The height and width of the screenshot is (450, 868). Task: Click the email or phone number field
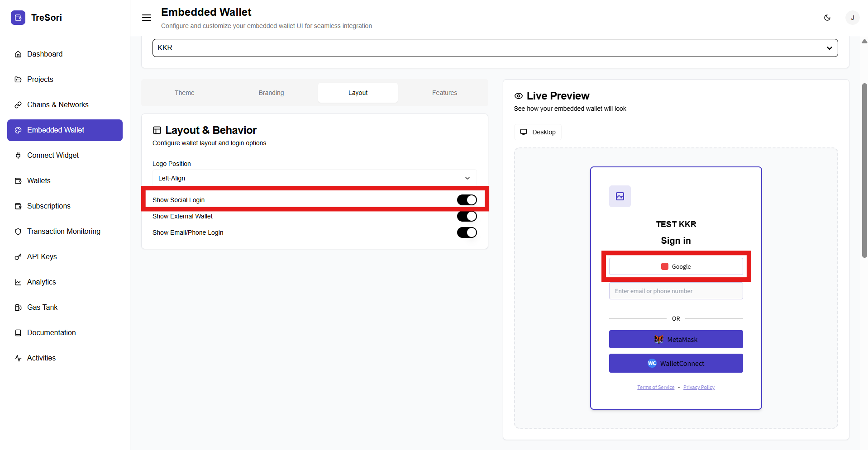tap(676, 291)
